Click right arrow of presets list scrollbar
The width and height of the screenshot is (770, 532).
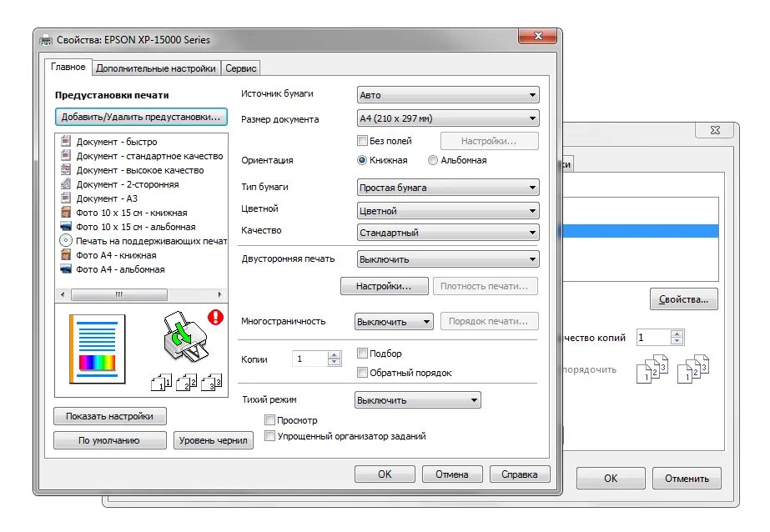[219, 294]
